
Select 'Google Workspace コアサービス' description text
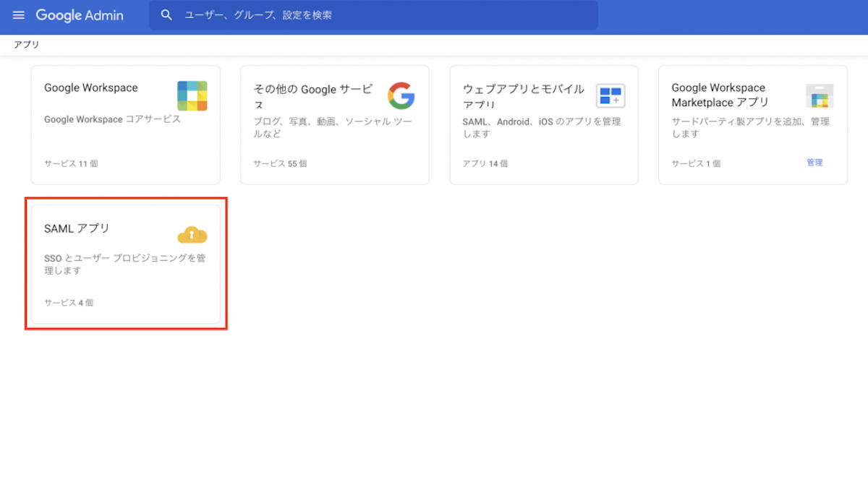(x=112, y=119)
